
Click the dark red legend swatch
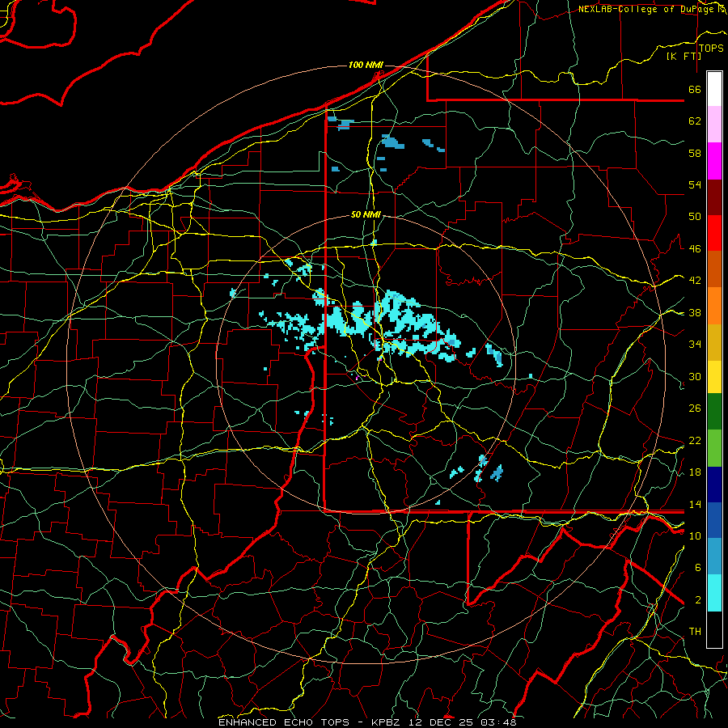(x=714, y=197)
